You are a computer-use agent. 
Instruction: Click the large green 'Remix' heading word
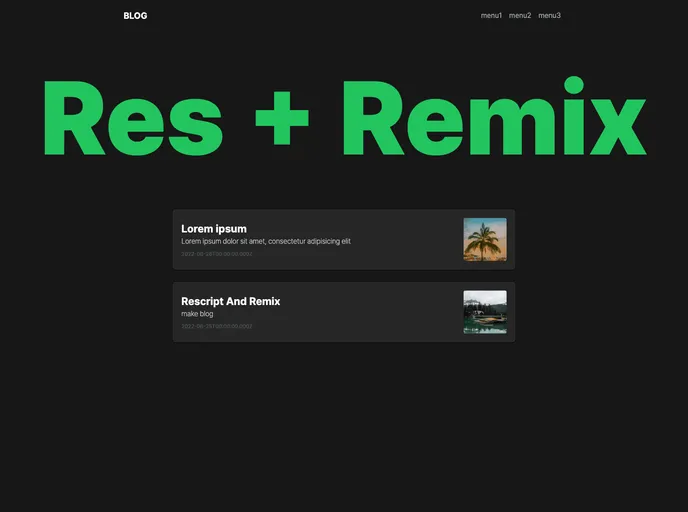tap(493, 118)
